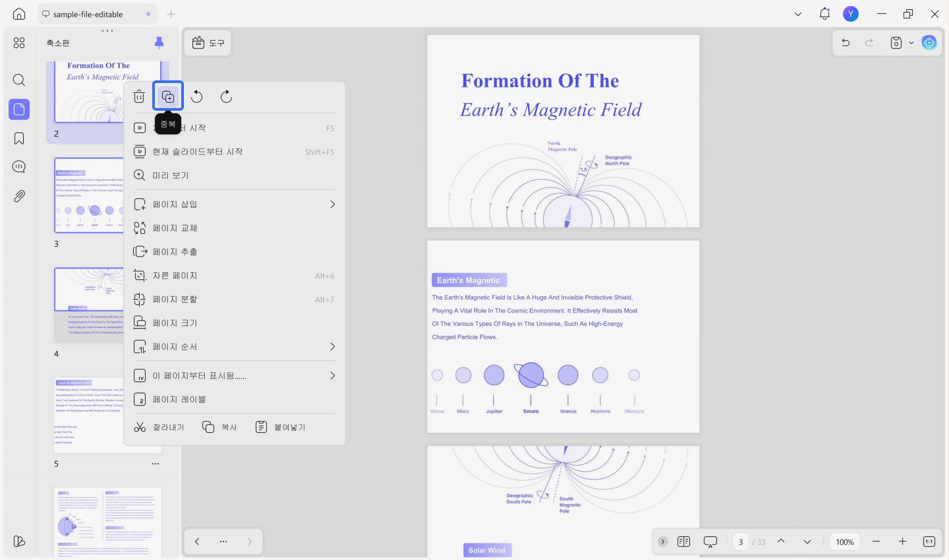
Task: Expand the 페이지 순서 submenu
Action: pyautogui.click(x=234, y=347)
